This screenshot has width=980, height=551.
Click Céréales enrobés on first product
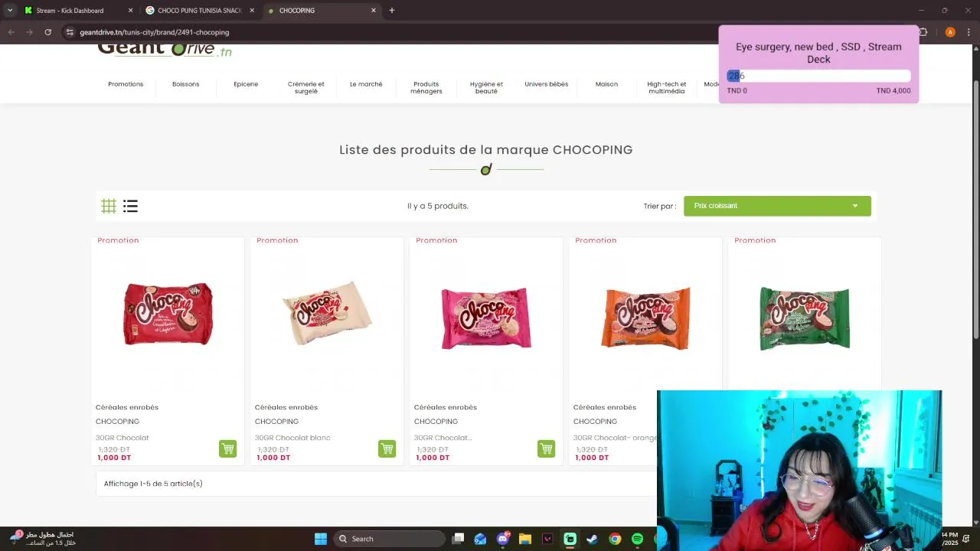tap(127, 407)
